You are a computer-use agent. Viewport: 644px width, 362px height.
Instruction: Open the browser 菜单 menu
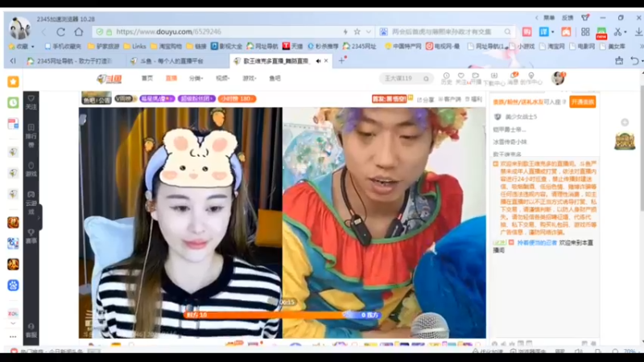(549, 18)
